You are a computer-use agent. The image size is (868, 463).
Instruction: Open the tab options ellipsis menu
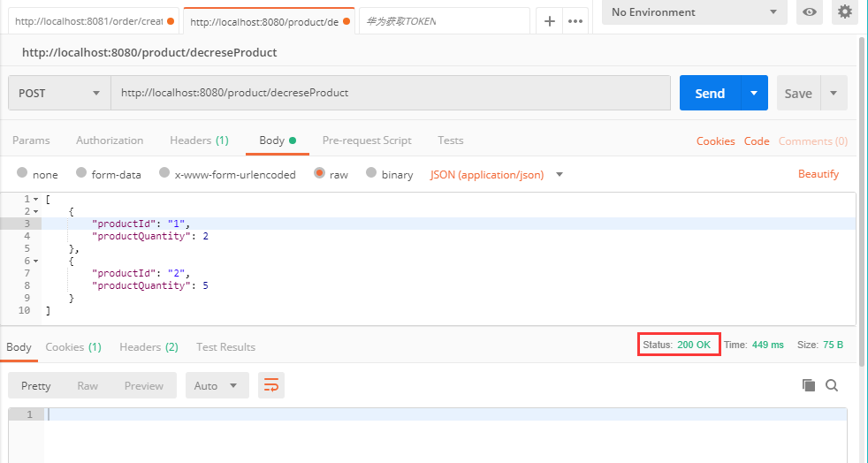click(x=575, y=21)
